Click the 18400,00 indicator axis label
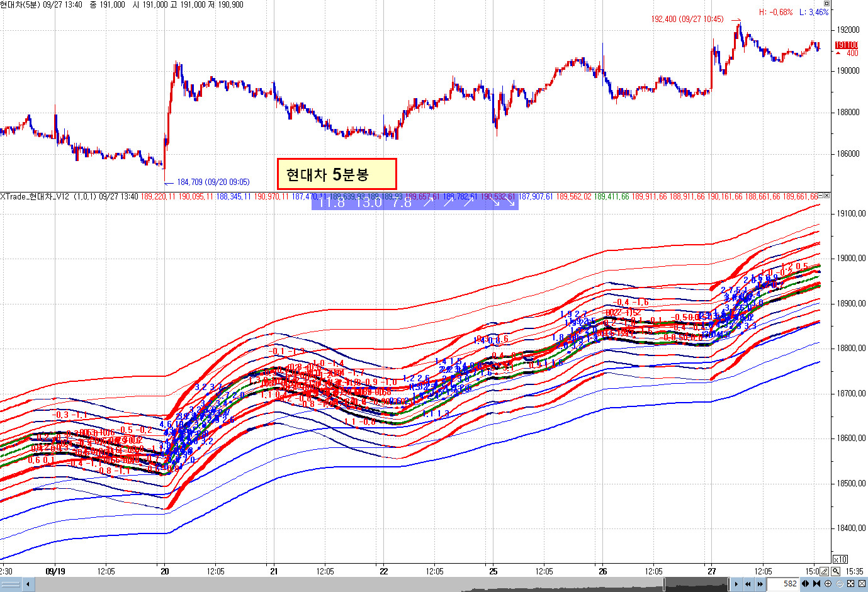868x592 pixels. click(x=851, y=528)
